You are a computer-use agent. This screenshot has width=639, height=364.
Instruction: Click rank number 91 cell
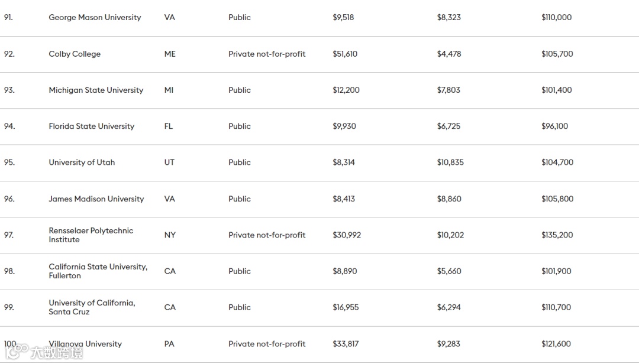click(x=8, y=18)
